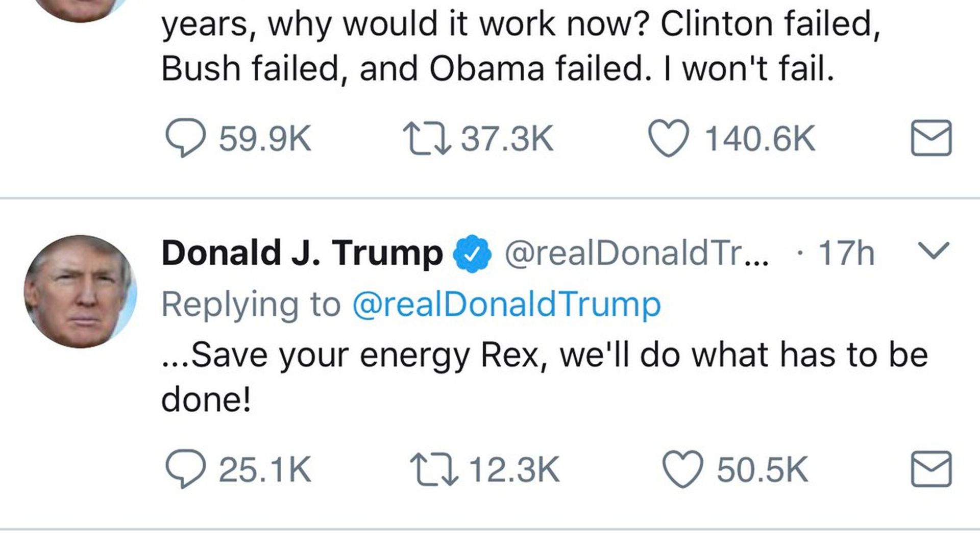
Task: Retweet the 'Save your energy Rex' tweet
Action: click(x=434, y=469)
